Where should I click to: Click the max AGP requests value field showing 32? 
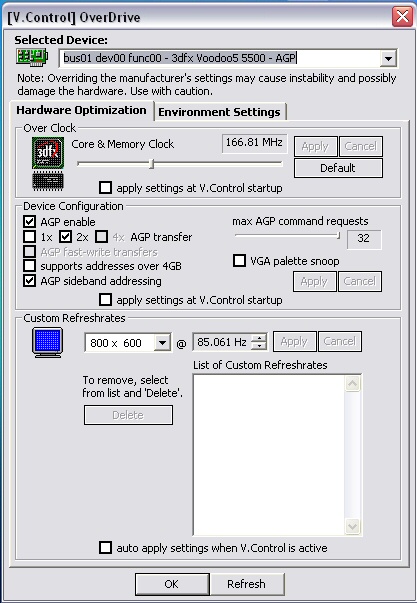364,239
